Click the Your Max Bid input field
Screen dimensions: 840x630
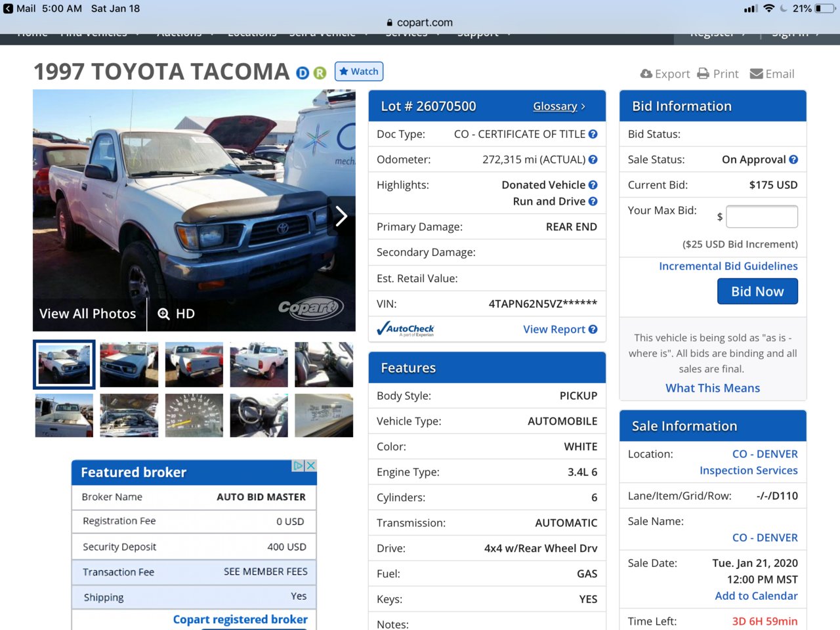[762, 217]
